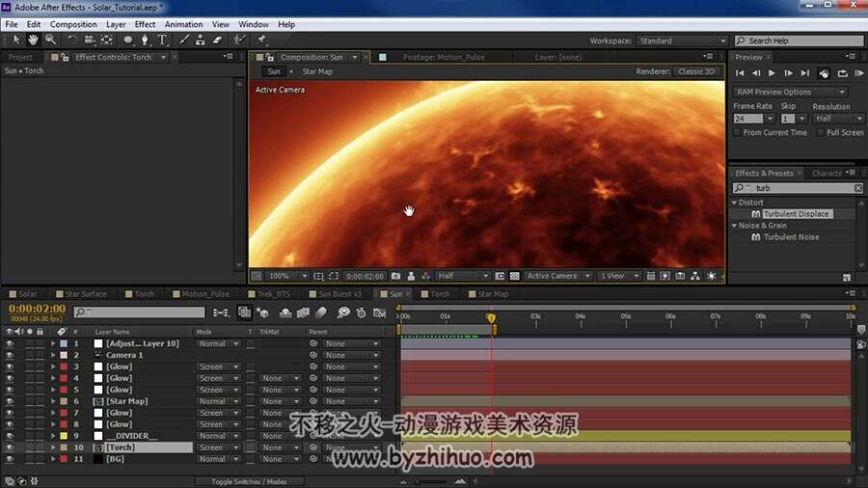
Task: Open the Resolution Half dropdown in Preview
Action: tap(839, 119)
